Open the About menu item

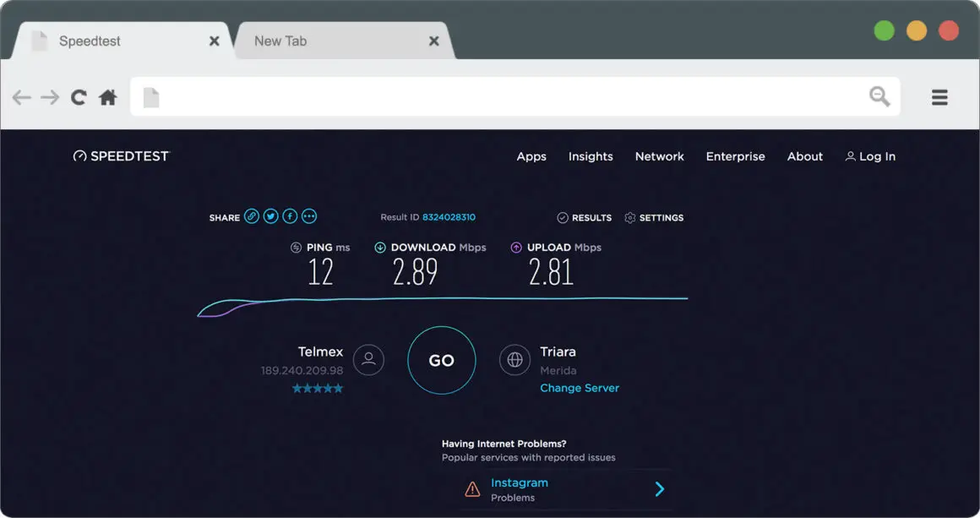click(805, 157)
